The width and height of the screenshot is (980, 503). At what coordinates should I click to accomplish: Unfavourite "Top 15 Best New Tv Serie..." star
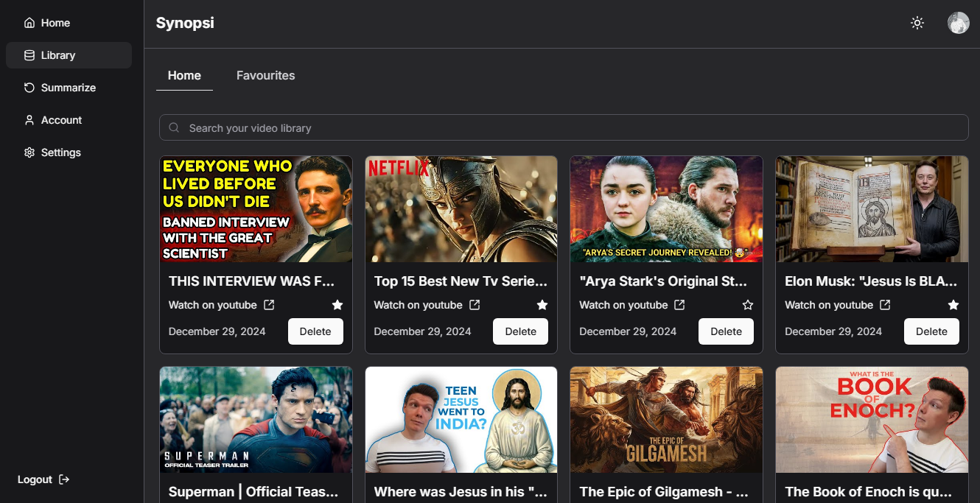(x=542, y=305)
